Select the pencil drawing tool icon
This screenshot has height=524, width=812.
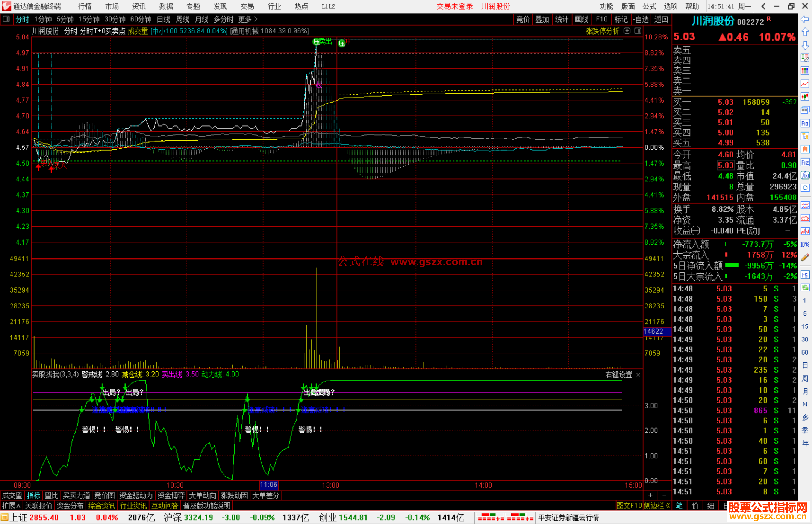pyautogui.click(x=805, y=257)
